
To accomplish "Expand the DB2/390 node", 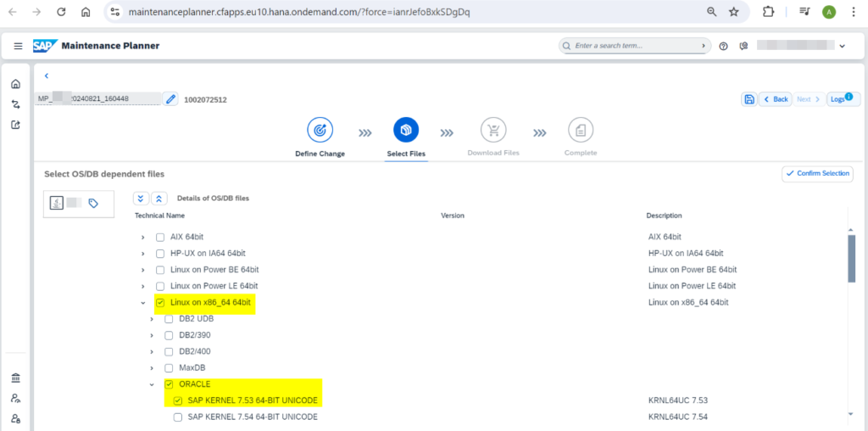I will (152, 336).
